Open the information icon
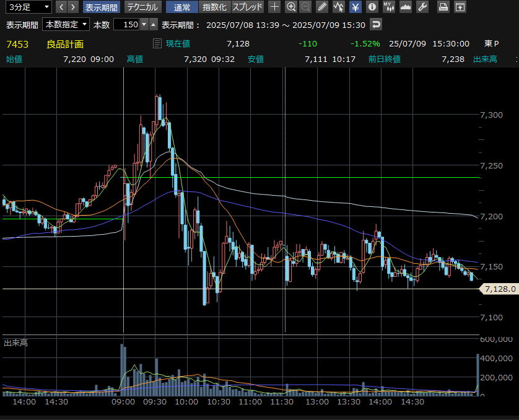The width and height of the screenshot is (519, 420). point(372,7)
